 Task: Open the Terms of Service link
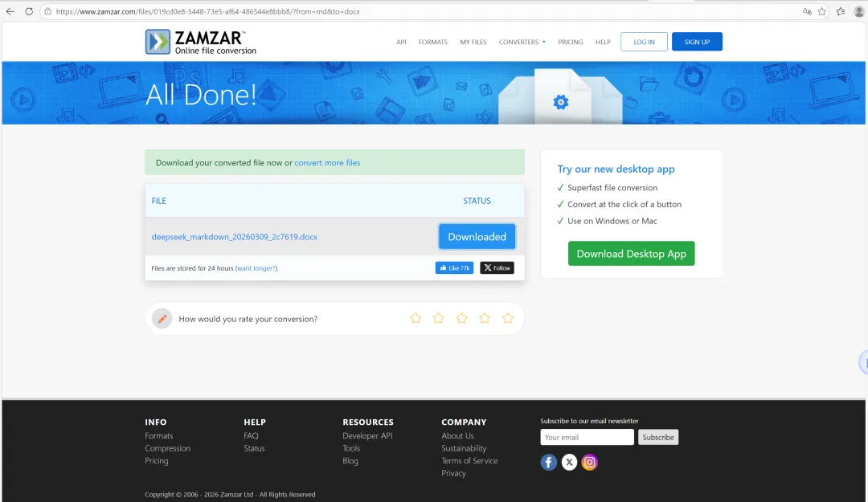[469, 460]
